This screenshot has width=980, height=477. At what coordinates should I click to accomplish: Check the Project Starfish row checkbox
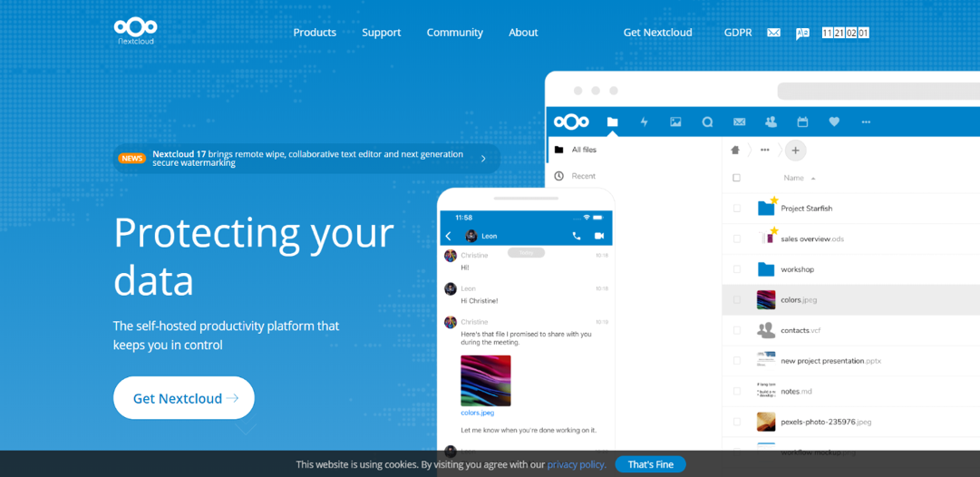click(737, 209)
